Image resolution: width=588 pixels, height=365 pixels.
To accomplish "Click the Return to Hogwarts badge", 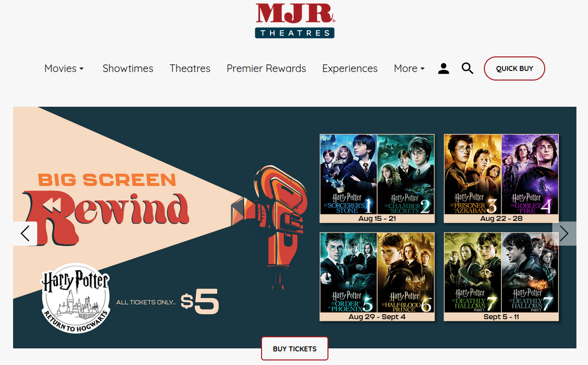I will pos(76,298).
